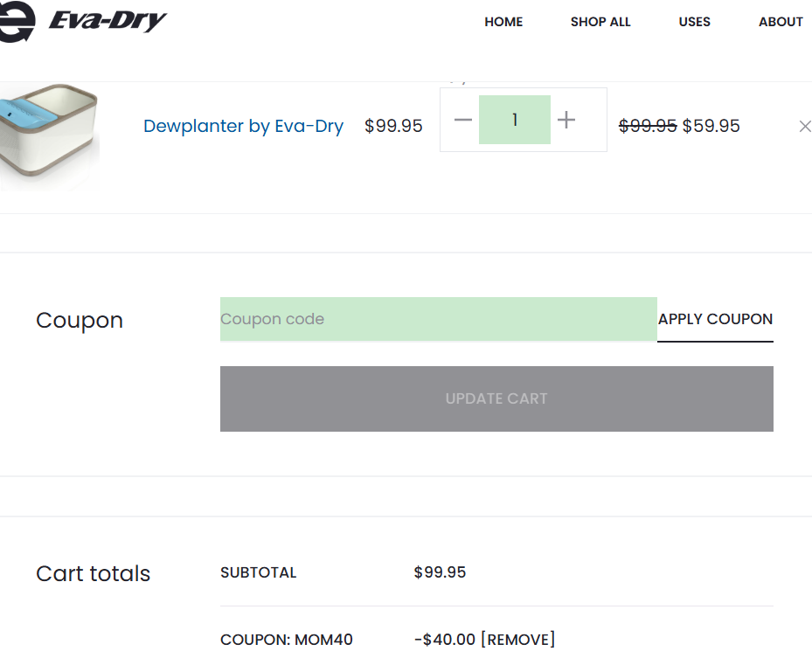Go to the HOME page

click(x=503, y=22)
